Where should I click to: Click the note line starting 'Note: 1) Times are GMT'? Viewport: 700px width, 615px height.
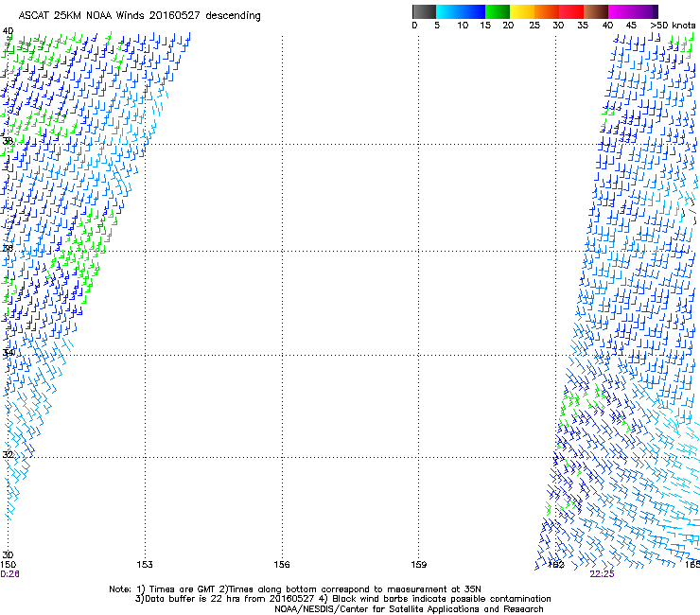click(x=295, y=589)
